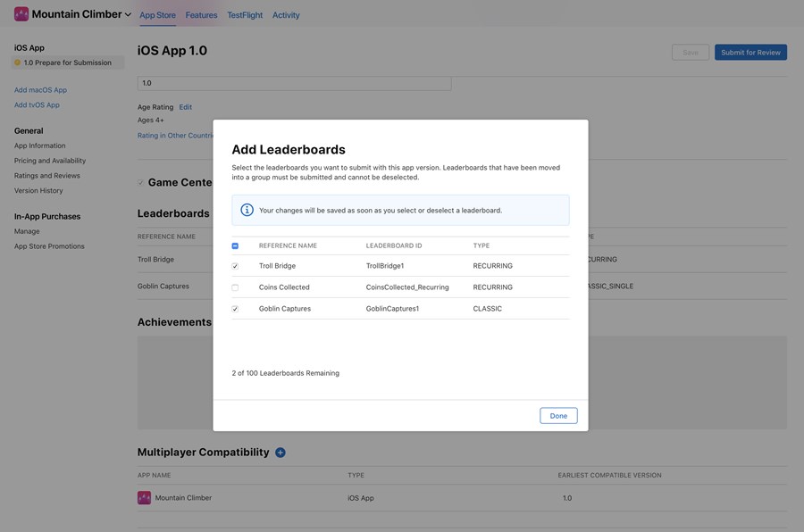The image size is (804, 532).
Task: Open App Information in the sidebar
Action: (x=40, y=145)
